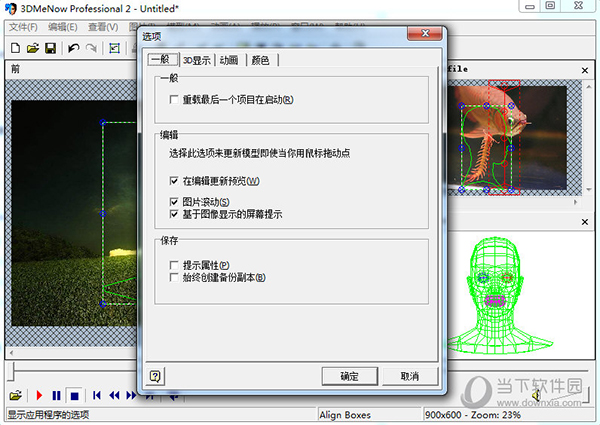Click the Save disk toolbar icon
Viewport: 600px width, 425px height.
point(51,48)
